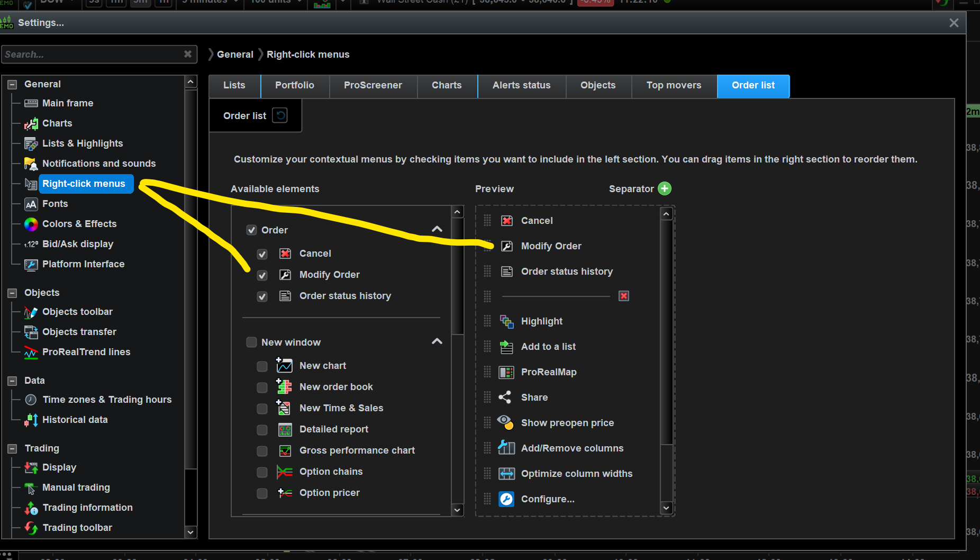Click the Trading toolbar icon

[x=31, y=528]
